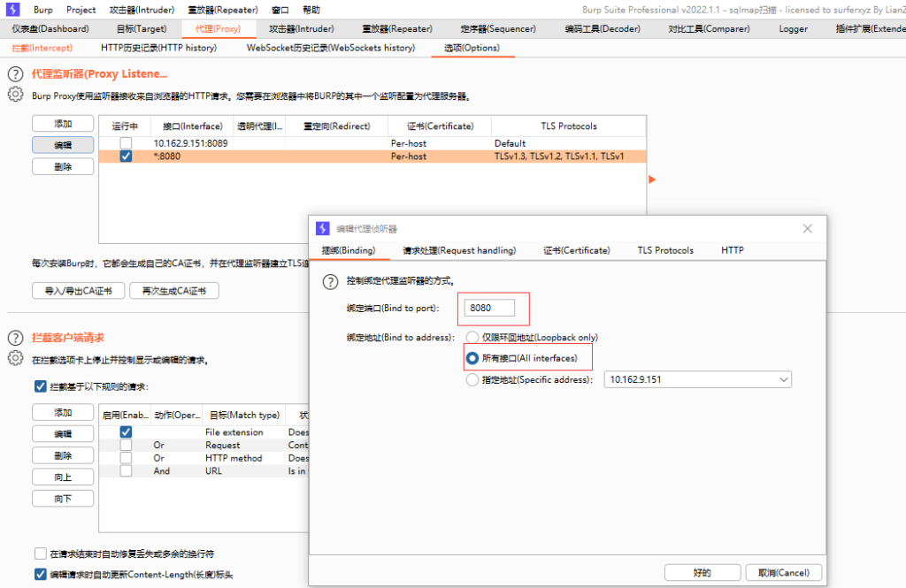The width and height of the screenshot is (906, 588).
Task: Open the Intercept sub-tab
Action: (42, 48)
